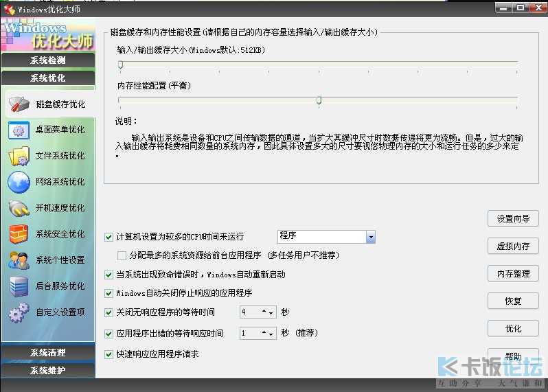The image size is (548, 392).
Task: Click the 输入/输出缓存大小 slider thumb
Action: coord(121,65)
